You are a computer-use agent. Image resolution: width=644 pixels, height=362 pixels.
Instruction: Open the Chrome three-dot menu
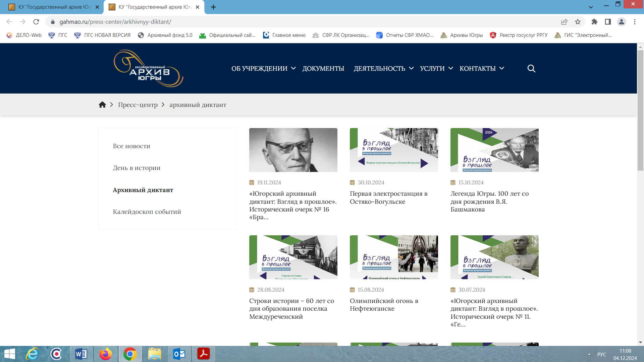point(635,22)
